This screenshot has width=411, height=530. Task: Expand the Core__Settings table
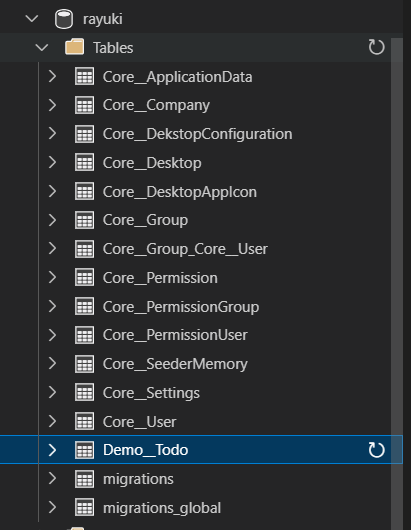tap(52, 392)
